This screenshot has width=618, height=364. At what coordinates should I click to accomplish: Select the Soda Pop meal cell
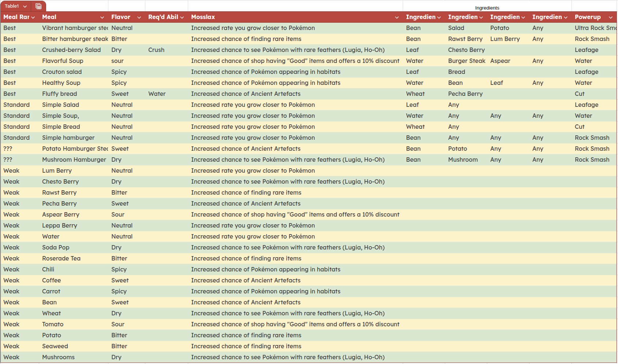coord(74,247)
